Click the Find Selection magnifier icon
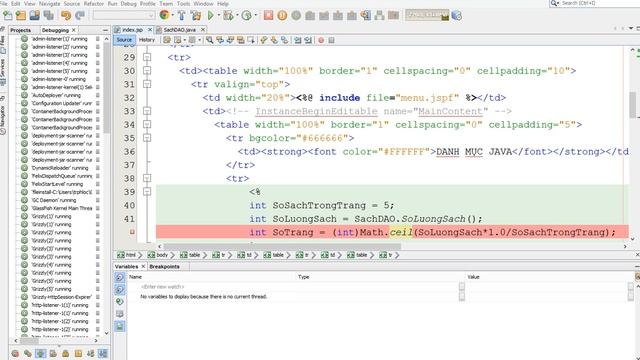 tap(209, 40)
